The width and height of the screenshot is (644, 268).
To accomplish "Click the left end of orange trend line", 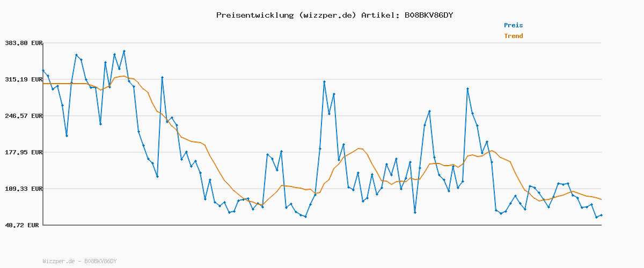I will [43, 84].
